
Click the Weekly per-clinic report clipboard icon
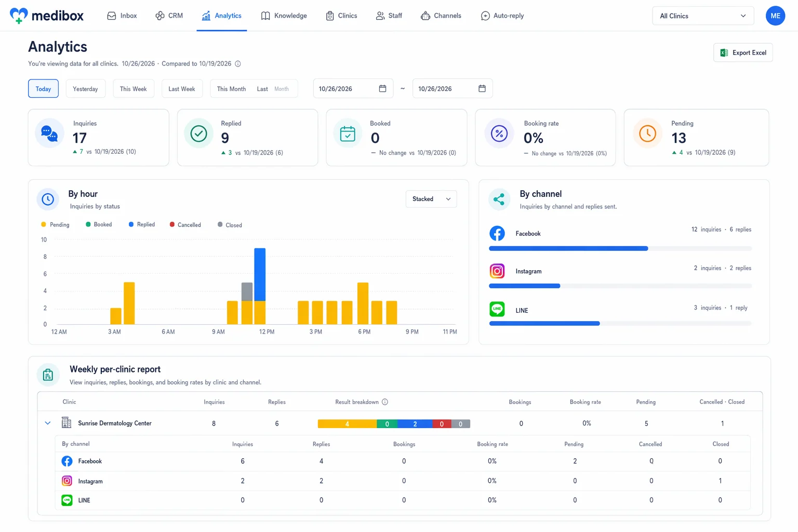coord(48,375)
